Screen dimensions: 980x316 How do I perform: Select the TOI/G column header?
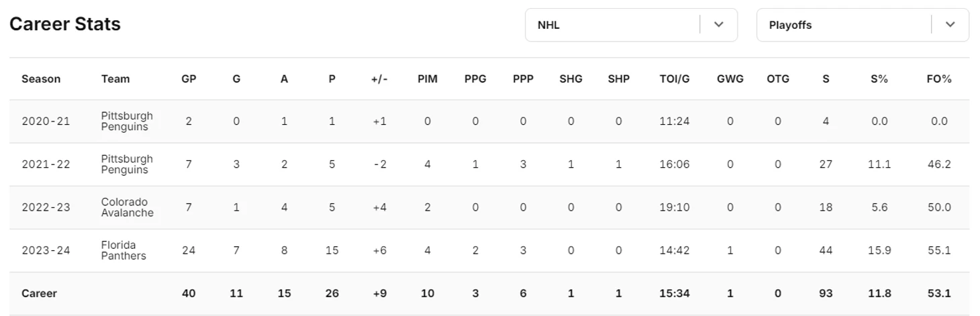point(674,79)
